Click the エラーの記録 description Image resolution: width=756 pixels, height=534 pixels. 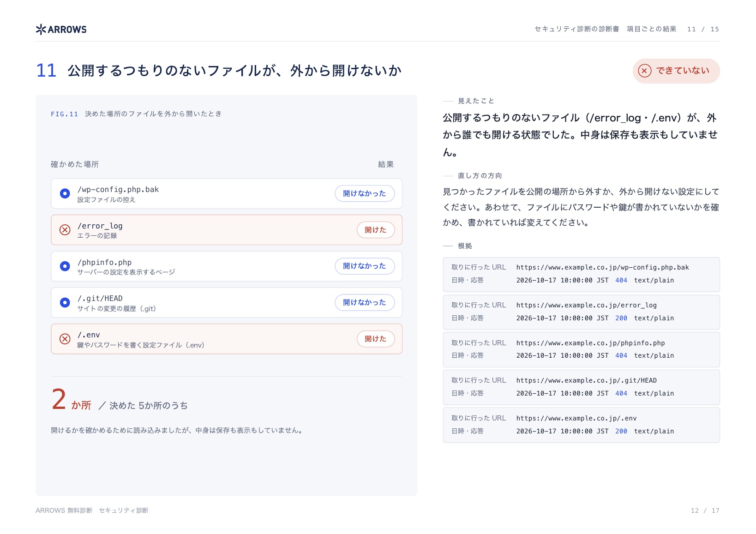[x=97, y=236]
